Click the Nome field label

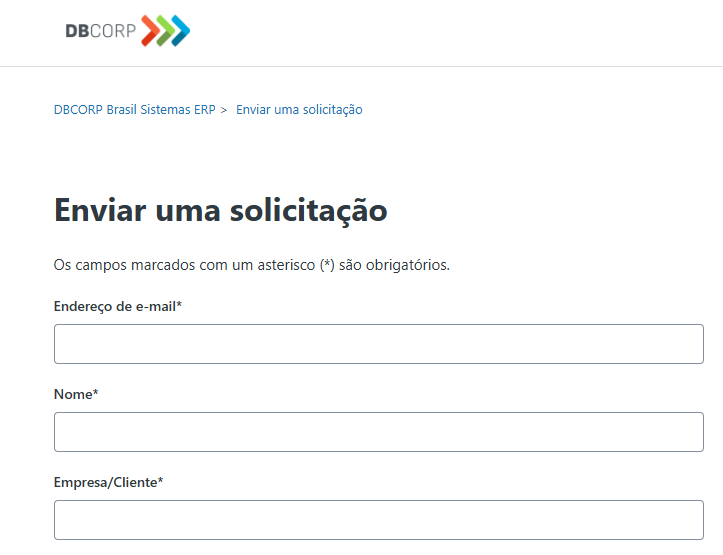[x=72, y=394]
